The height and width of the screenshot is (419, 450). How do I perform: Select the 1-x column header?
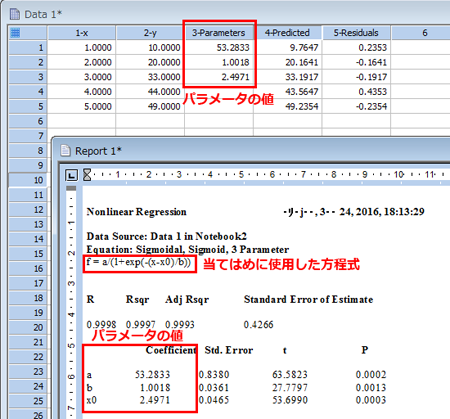pyautogui.click(x=82, y=33)
